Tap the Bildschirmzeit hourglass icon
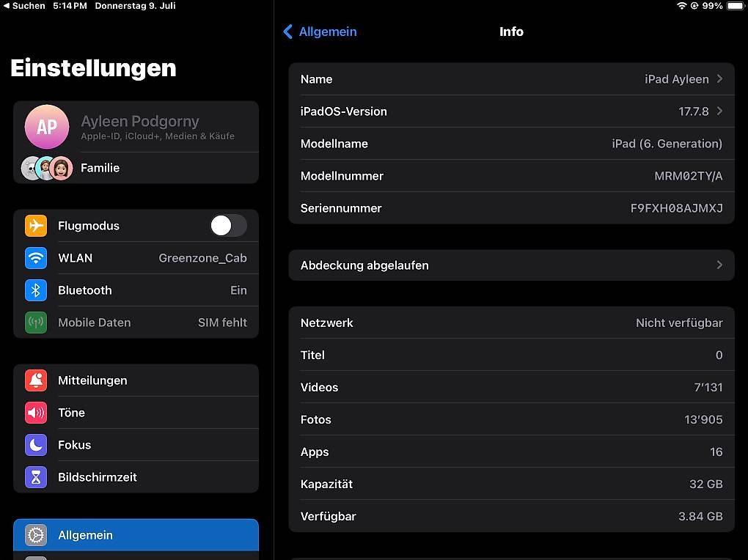The width and height of the screenshot is (748, 560). [36, 477]
